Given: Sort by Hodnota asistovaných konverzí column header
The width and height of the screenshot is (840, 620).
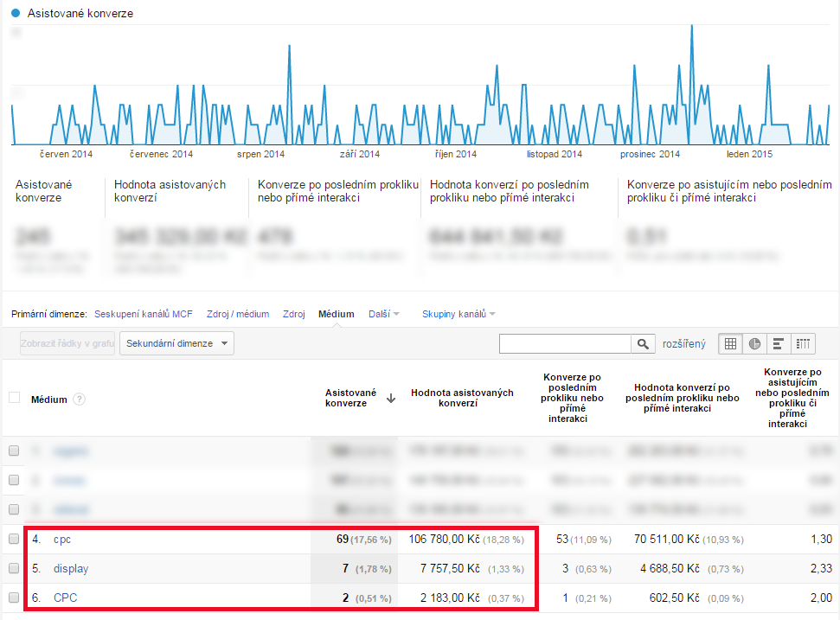Looking at the screenshot, I should (x=462, y=398).
